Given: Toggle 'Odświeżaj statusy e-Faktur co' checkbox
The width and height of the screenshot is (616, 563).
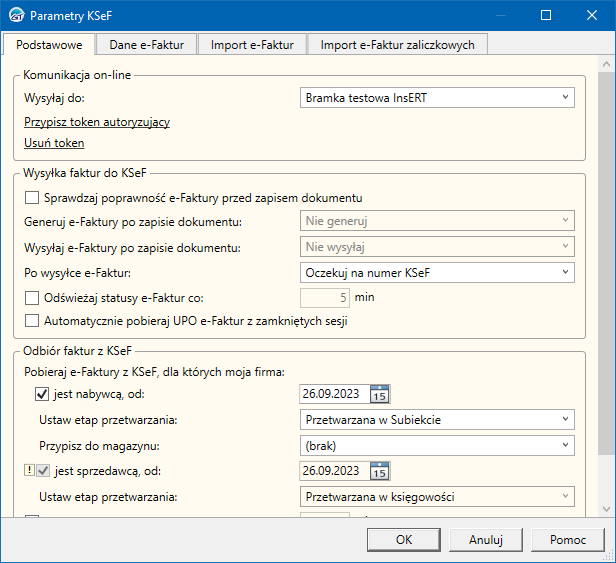Looking at the screenshot, I should point(32,297).
